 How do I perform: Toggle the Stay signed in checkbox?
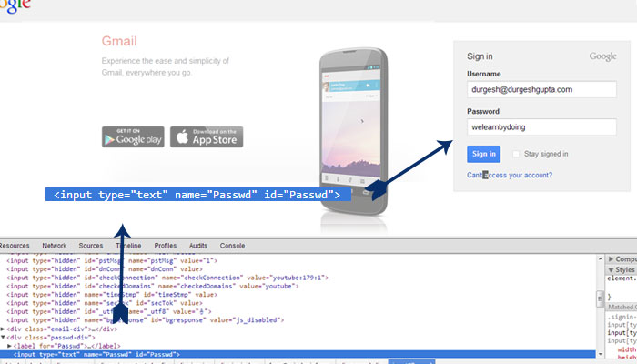pos(517,154)
